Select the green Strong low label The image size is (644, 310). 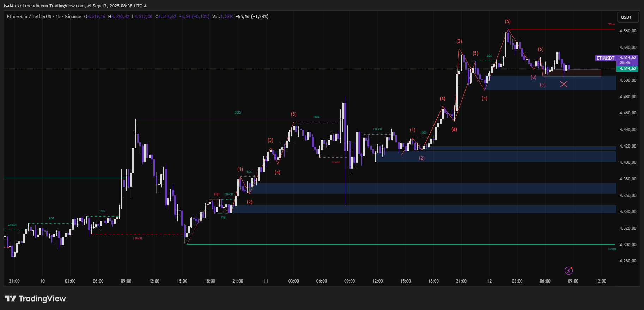(x=612, y=249)
